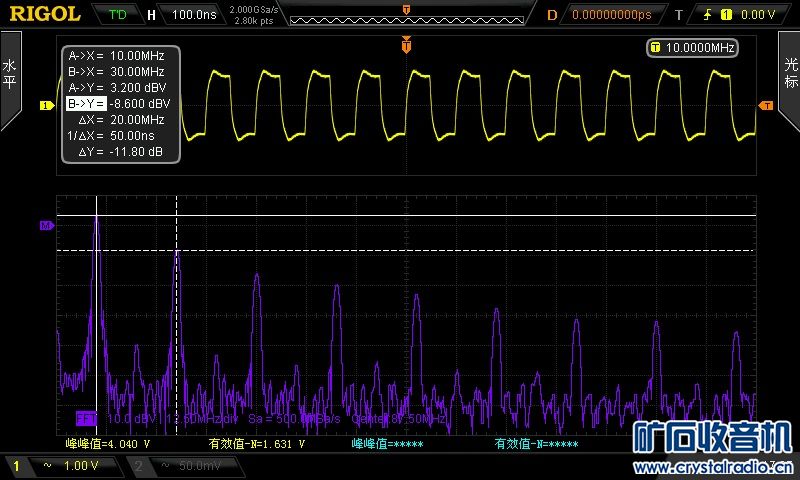800x480 pixels.
Task: Click the T'D trigger status indicator
Action: pyautogui.click(x=118, y=15)
